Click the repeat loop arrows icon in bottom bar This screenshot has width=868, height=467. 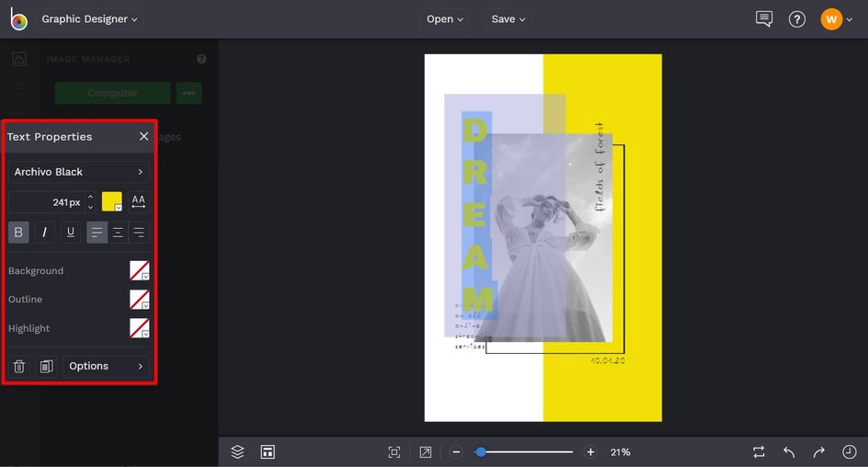click(x=759, y=452)
